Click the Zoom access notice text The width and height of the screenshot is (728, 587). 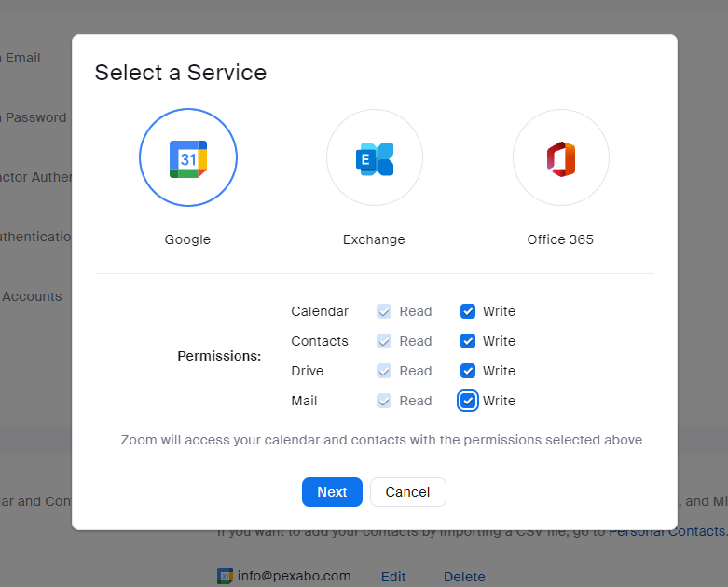coord(381,440)
